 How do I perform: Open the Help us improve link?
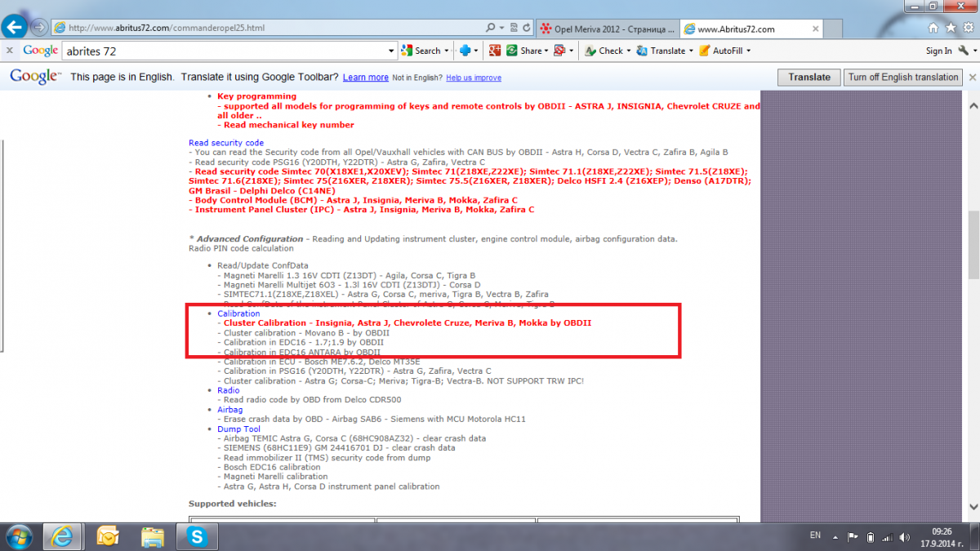(474, 78)
